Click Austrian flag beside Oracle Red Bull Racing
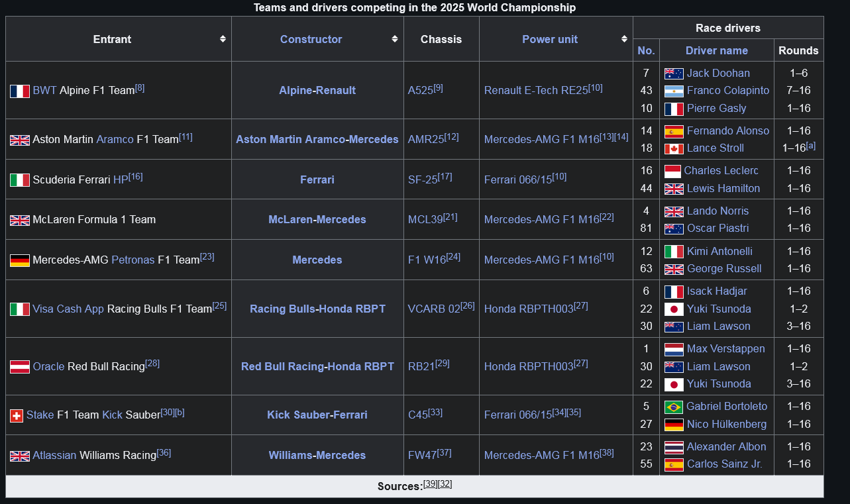This screenshot has height=504, width=850. click(x=20, y=367)
